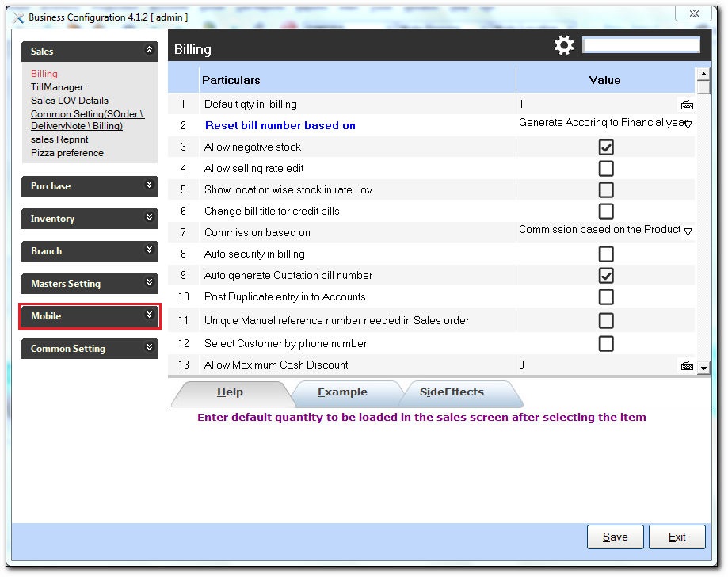Uncheck Allow negative stock checkbox

pyautogui.click(x=606, y=147)
